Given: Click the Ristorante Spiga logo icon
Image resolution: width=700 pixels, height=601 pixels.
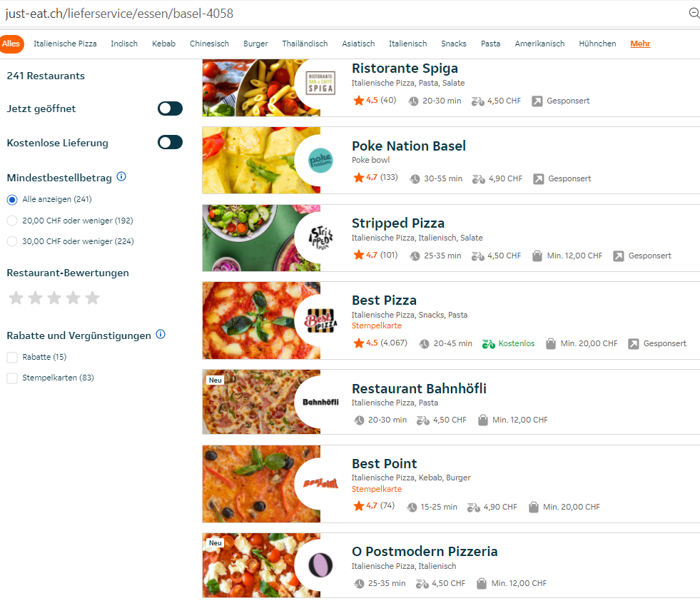Looking at the screenshot, I should [320, 82].
